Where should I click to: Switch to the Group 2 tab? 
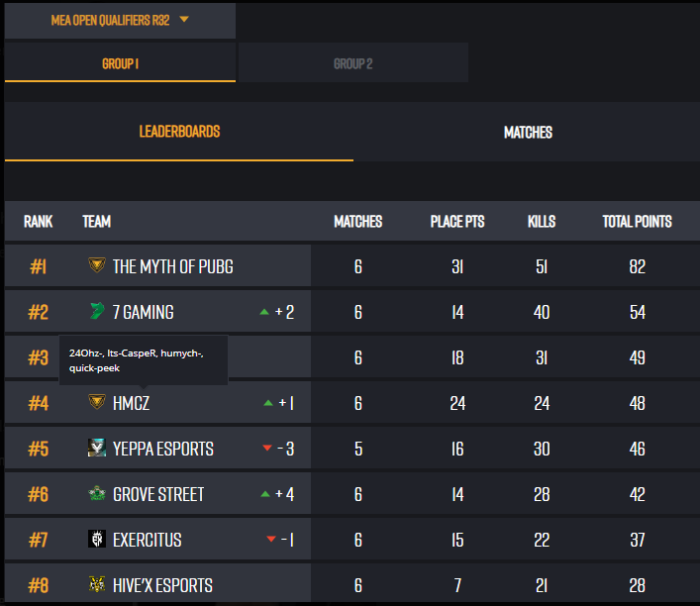(x=353, y=63)
